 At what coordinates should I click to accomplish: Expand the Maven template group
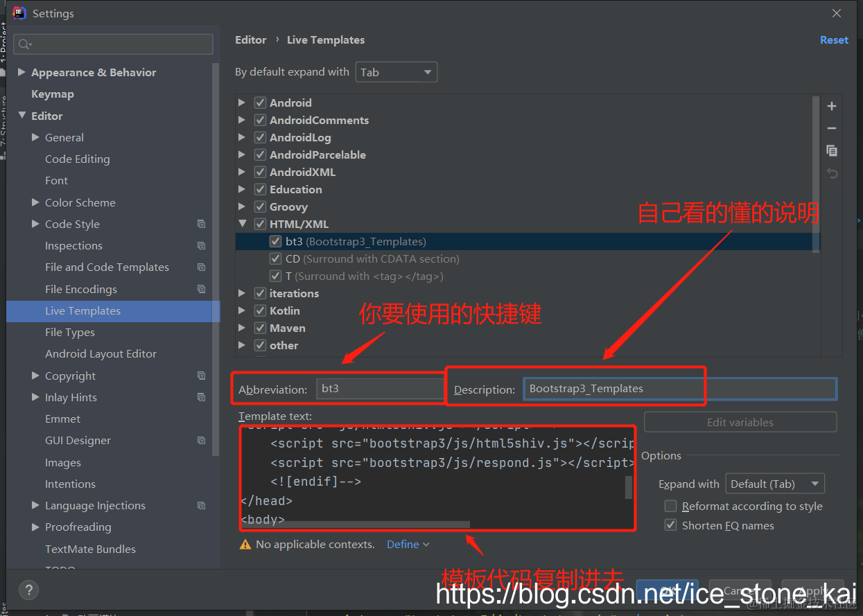[242, 328]
